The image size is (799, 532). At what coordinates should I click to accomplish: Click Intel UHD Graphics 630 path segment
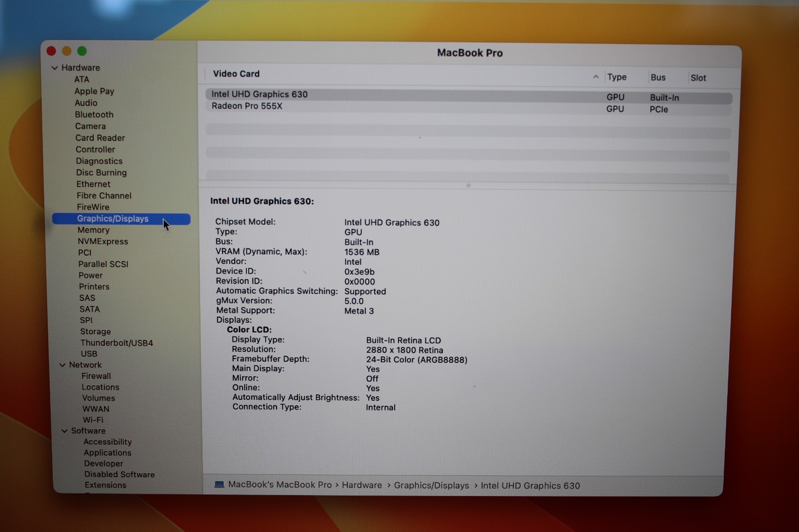[530, 486]
